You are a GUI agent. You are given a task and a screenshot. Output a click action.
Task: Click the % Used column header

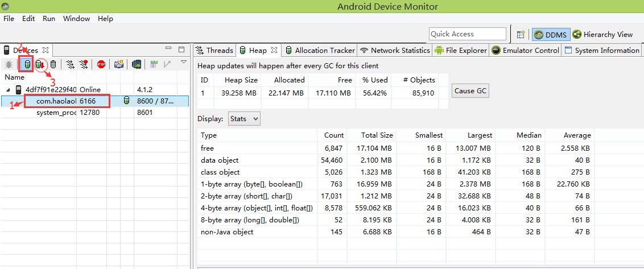[373, 80]
